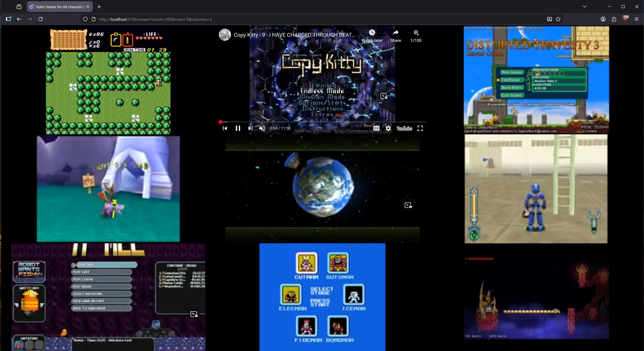The height and width of the screenshot is (351, 644).
Task: Go forward in browser history
Action: pos(30,19)
